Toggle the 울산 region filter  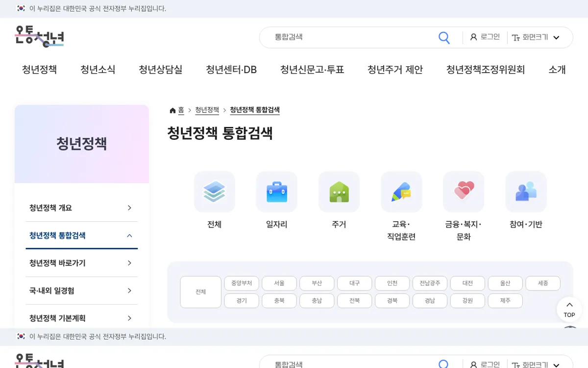(505, 283)
